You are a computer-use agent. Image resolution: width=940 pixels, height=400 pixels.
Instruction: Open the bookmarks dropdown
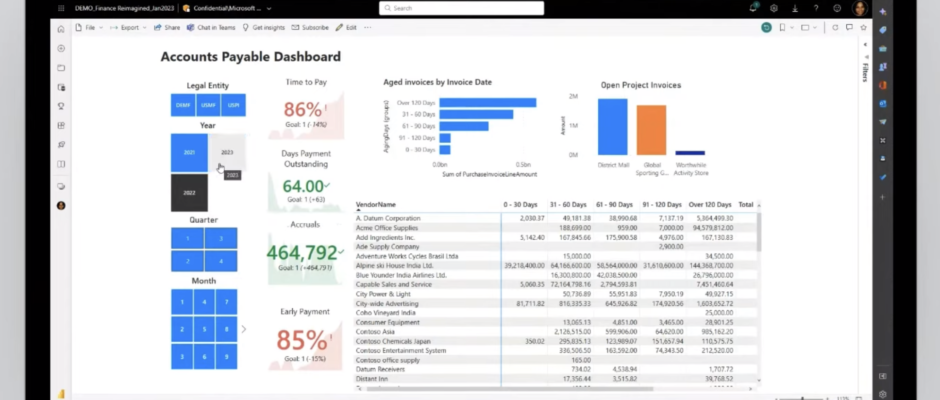pyautogui.click(x=785, y=28)
